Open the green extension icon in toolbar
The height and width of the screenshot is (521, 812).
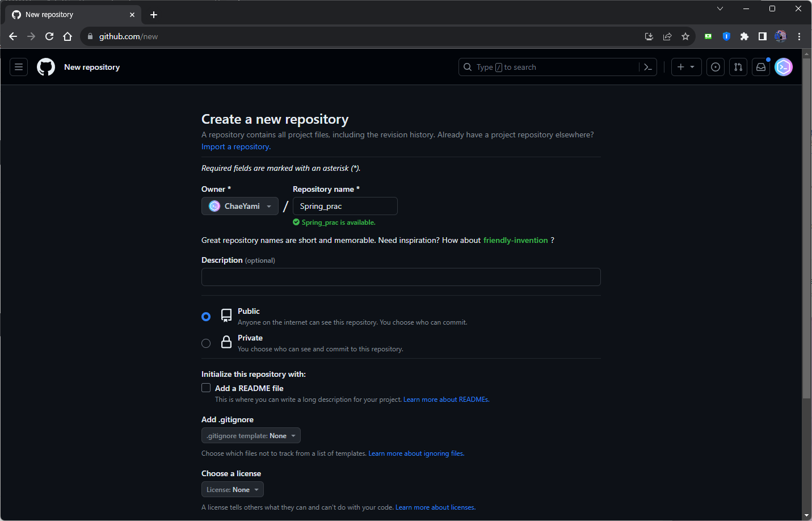[708, 36]
